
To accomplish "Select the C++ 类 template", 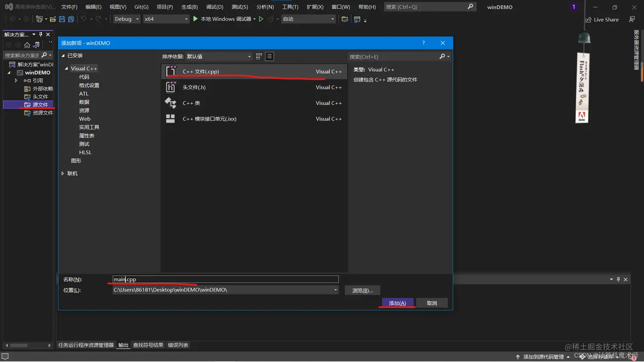I will click(x=254, y=103).
